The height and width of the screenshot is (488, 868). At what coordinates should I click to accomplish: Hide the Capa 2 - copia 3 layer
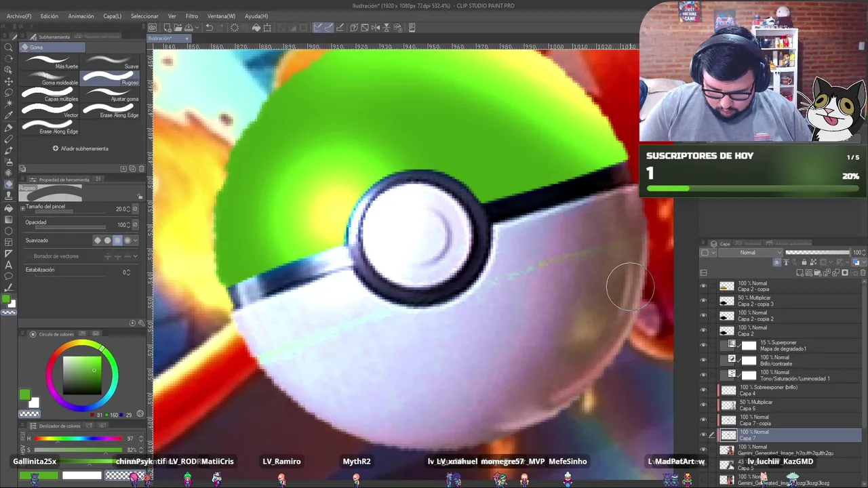coord(703,301)
